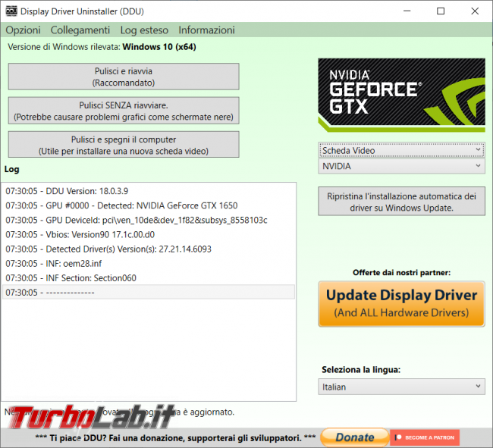
Task: Select the Detected Driver(s) Version(s) log line
Action: coord(149,249)
